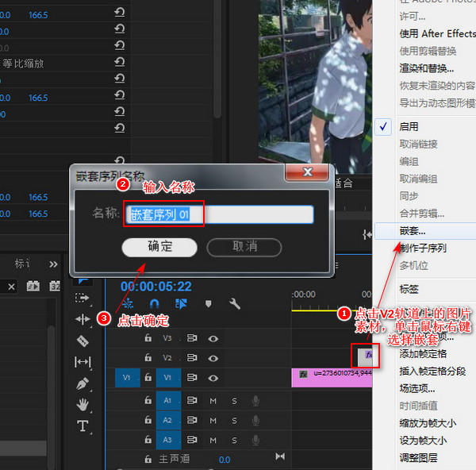The width and height of the screenshot is (476, 470).
Task: Target the A1 track header
Action: point(168,401)
